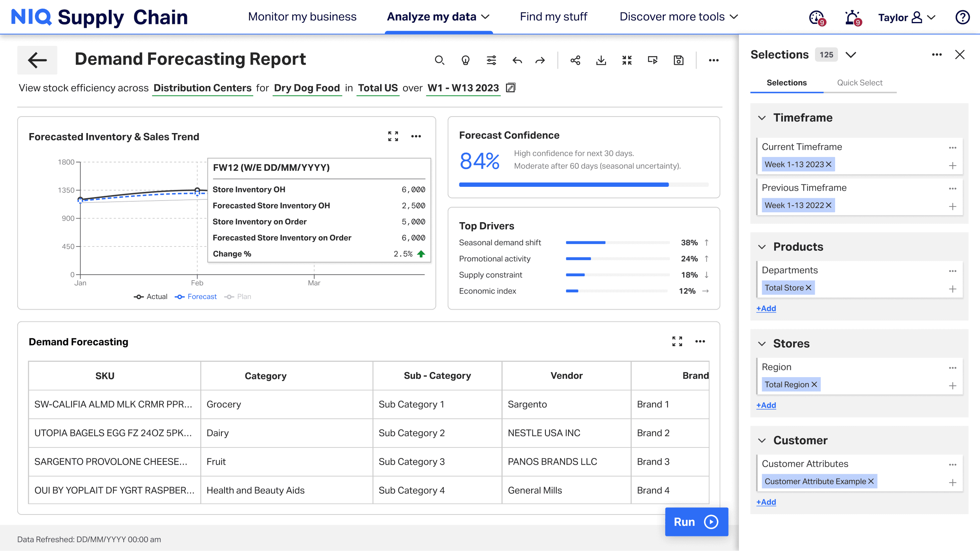Image resolution: width=980 pixels, height=551 pixels.
Task: Open the Analyze my data dropdown
Action: [438, 16]
